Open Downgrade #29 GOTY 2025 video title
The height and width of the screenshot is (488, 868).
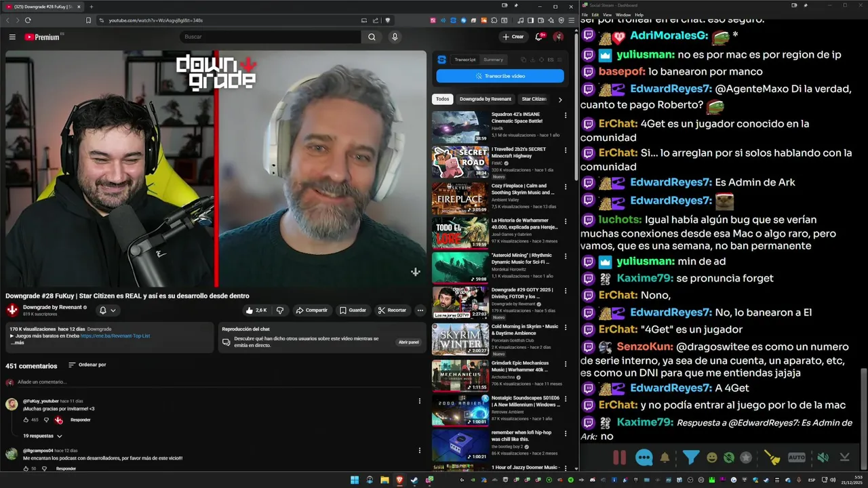click(x=522, y=293)
